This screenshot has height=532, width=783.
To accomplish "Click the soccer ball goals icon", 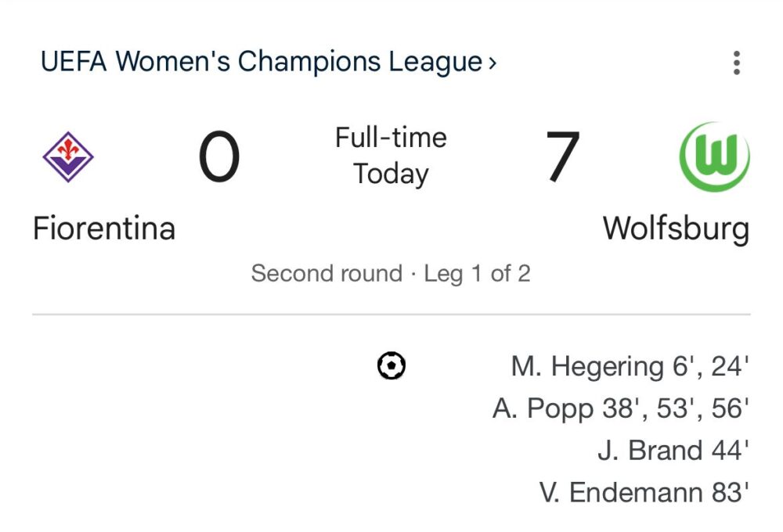I will pos(391,365).
